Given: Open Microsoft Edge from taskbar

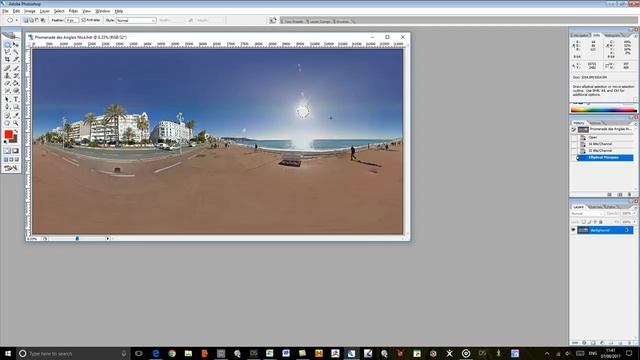Looking at the screenshot, I should pyautogui.click(x=156, y=353).
